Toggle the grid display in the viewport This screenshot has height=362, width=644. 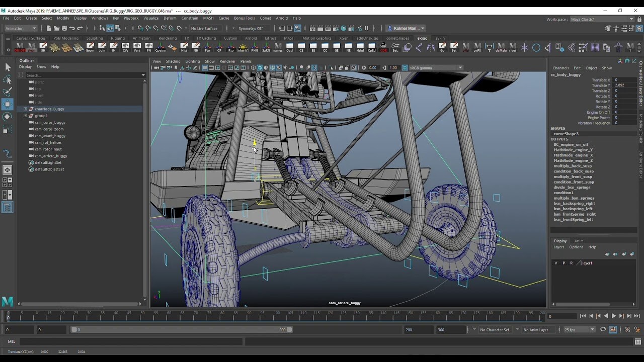pos(204,67)
